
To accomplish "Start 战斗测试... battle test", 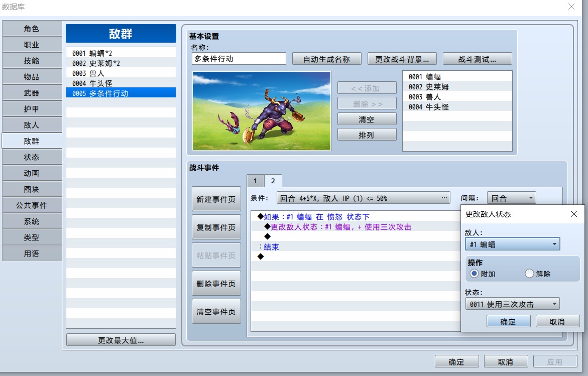I will point(478,59).
